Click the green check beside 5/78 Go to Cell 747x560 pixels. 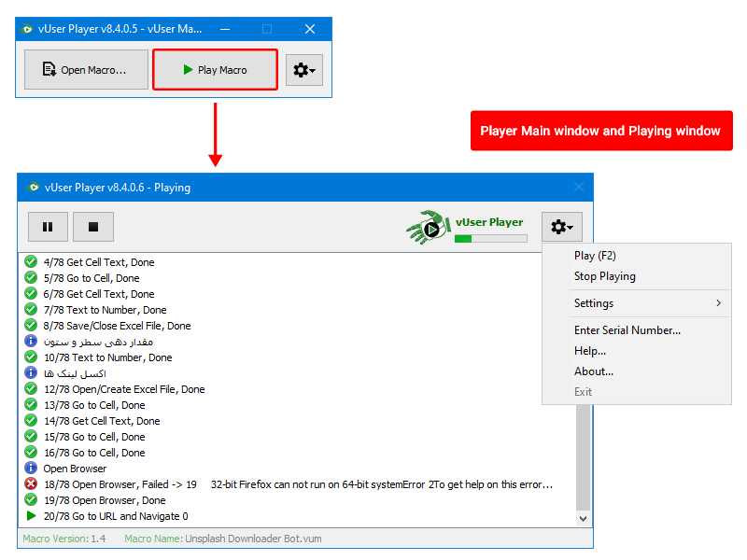pyautogui.click(x=31, y=277)
